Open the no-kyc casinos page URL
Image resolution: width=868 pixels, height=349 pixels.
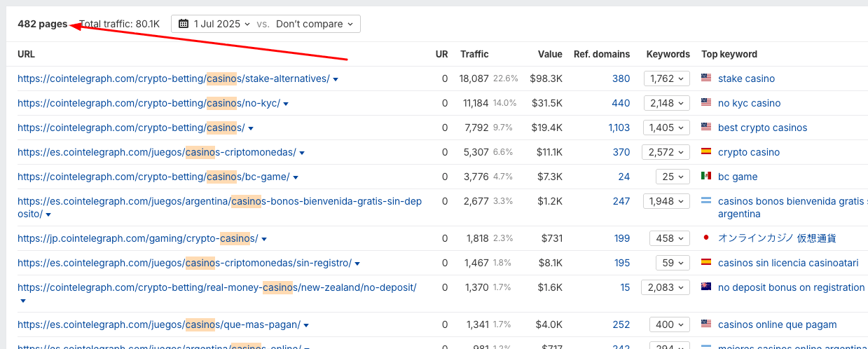[149, 103]
